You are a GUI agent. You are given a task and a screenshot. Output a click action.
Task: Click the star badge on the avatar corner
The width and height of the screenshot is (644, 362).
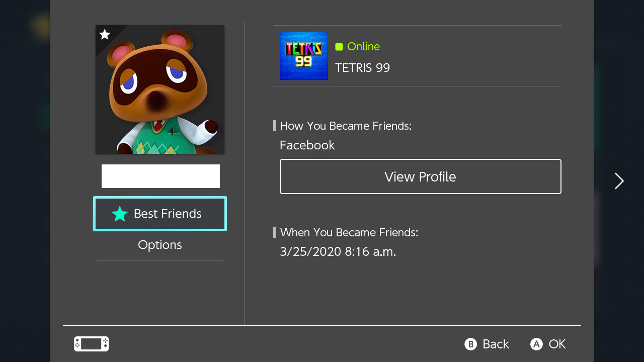click(105, 35)
